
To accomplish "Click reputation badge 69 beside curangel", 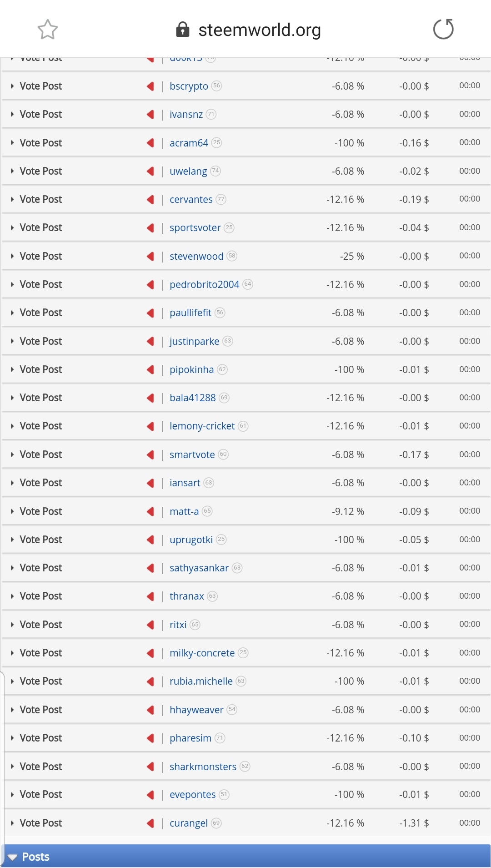I will click(216, 823).
